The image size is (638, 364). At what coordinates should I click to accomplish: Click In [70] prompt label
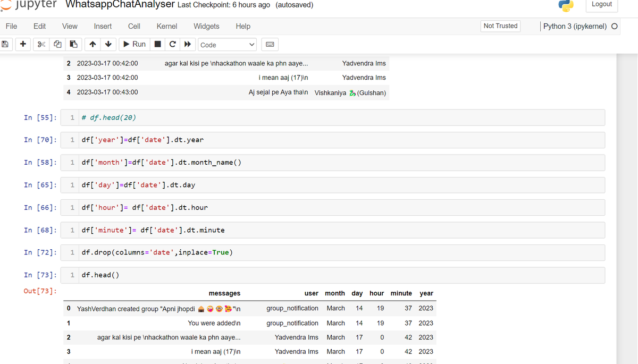point(40,140)
